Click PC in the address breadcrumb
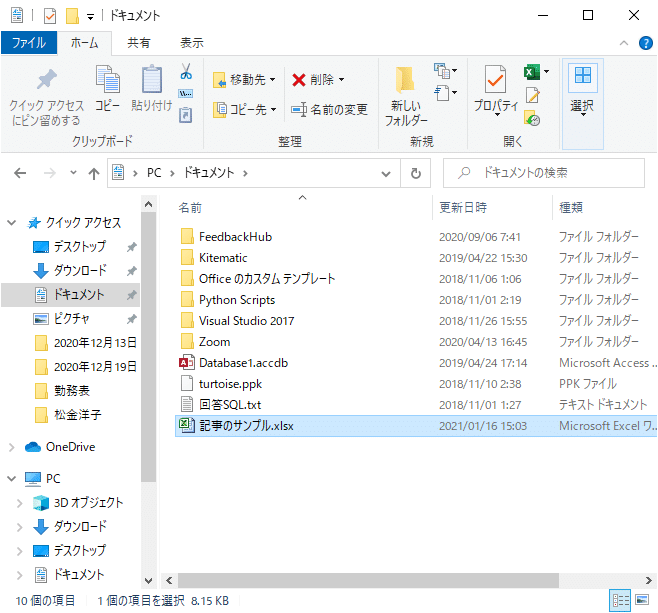658x613 pixels. pyautogui.click(x=154, y=173)
